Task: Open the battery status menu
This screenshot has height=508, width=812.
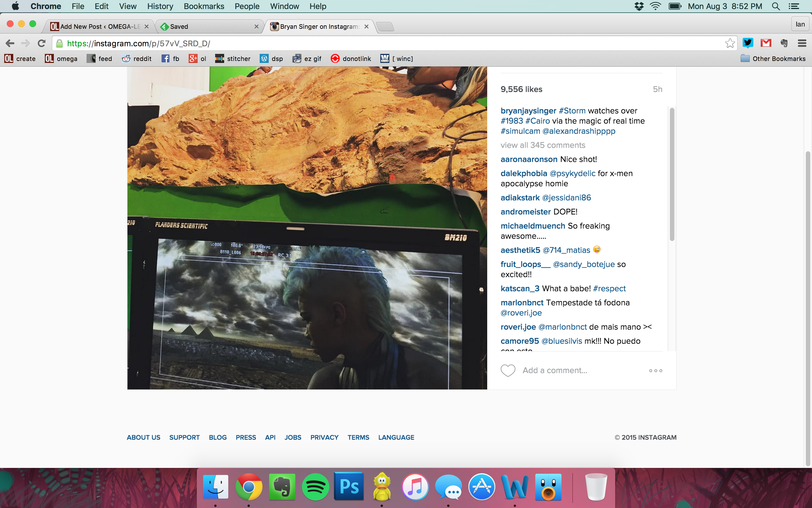Action: pos(675,6)
